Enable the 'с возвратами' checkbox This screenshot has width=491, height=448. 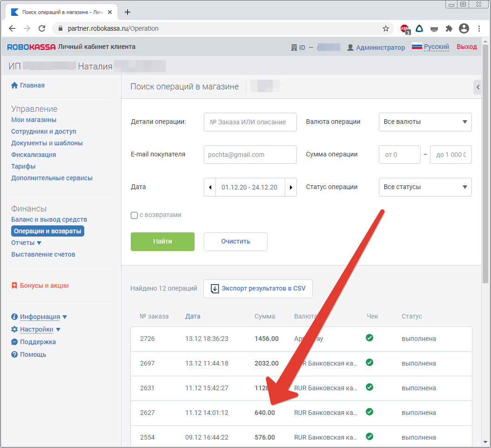(135, 215)
